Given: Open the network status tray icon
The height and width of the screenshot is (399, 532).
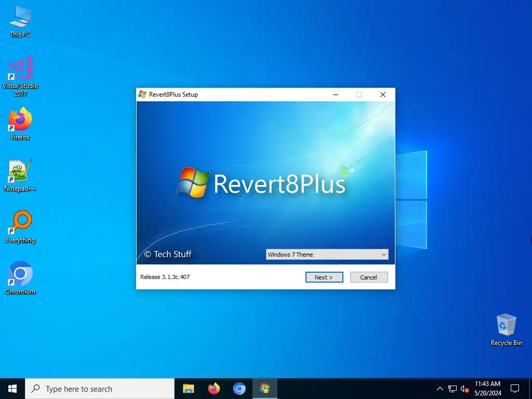Looking at the screenshot, I should [453, 389].
